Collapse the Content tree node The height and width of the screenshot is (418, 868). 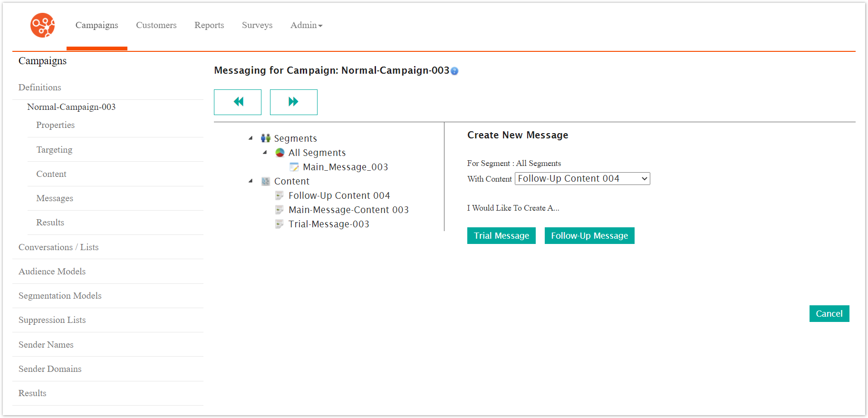tap(251, 181)
